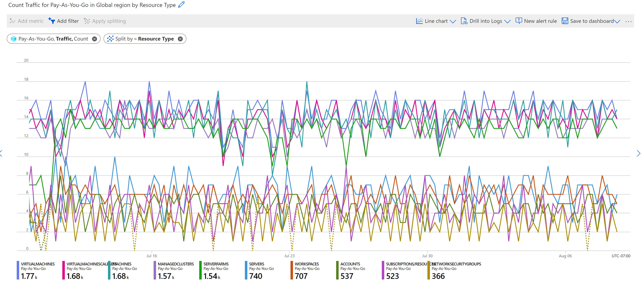Remove the Split by Resource Type pill
644x297 pixels.
click(x=180, y=39)
